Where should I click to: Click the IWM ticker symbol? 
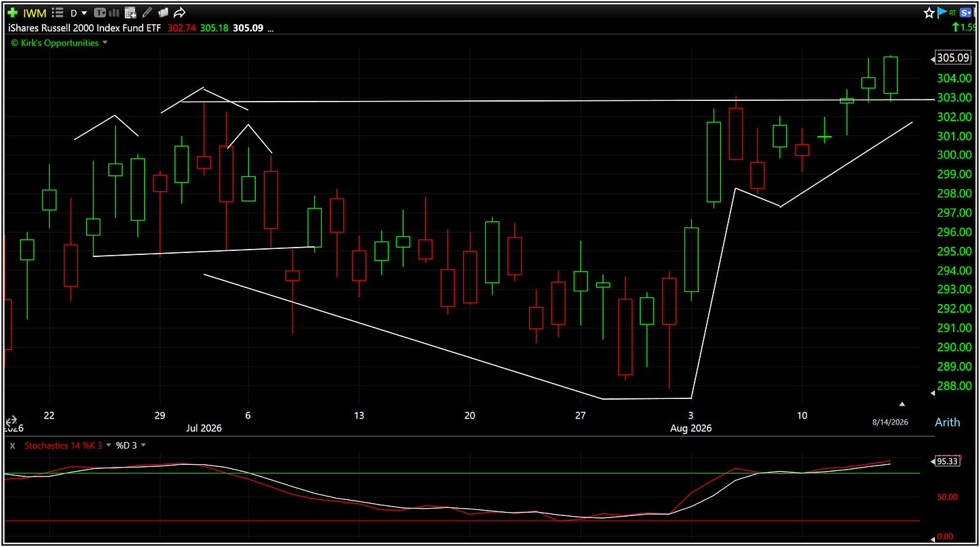click(34, 13)
